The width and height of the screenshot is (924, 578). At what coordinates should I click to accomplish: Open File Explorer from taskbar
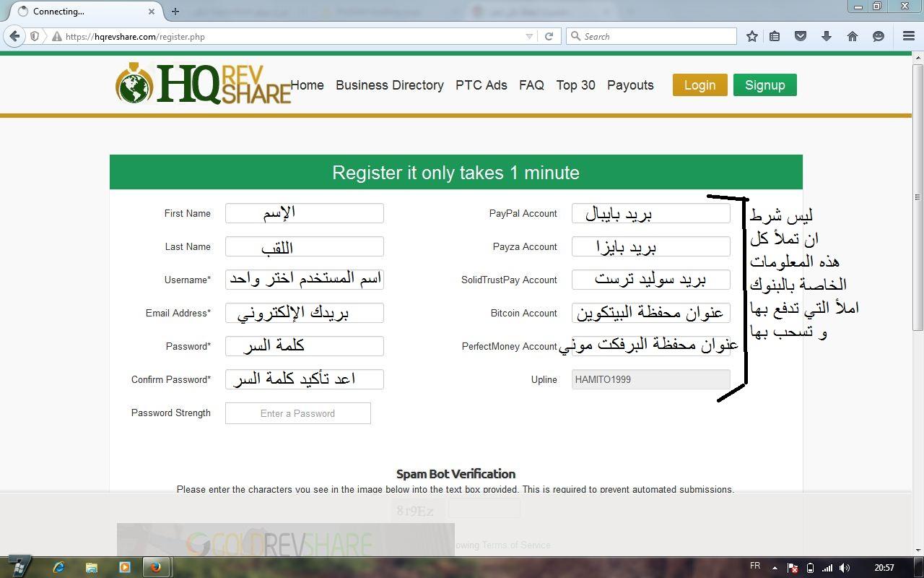(92, 567)
